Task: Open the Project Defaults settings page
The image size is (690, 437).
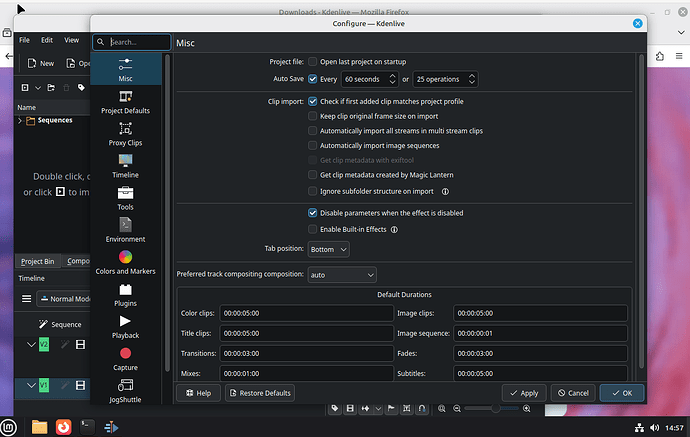Action: [x=125, y=101]
